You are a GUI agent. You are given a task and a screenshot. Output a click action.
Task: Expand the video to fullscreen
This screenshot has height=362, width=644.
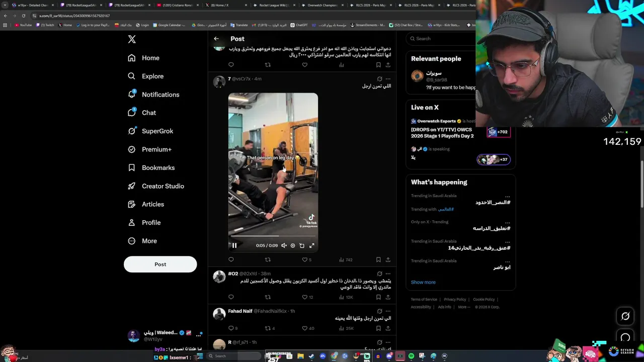point(312,245)
